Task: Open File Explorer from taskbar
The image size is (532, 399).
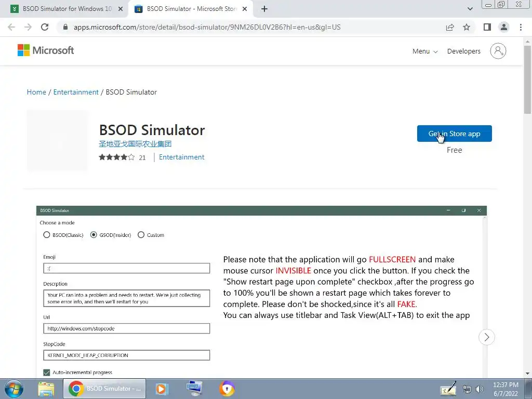Action: [46, 389]
